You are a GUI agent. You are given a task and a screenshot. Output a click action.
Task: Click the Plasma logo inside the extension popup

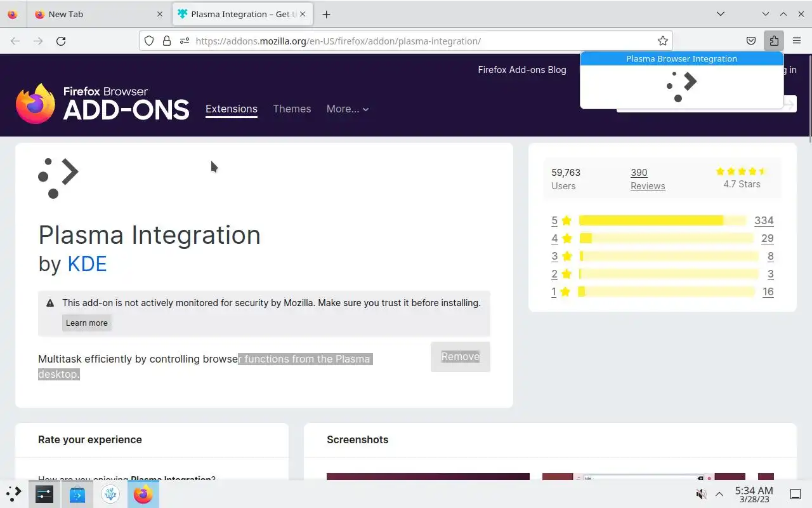point(682,86)
